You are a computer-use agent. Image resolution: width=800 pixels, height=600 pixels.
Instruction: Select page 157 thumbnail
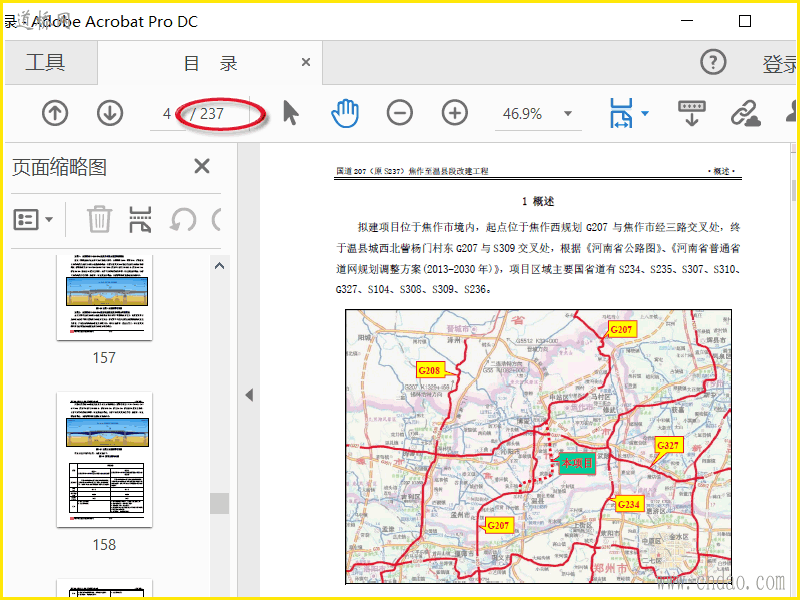pos(105,297)
